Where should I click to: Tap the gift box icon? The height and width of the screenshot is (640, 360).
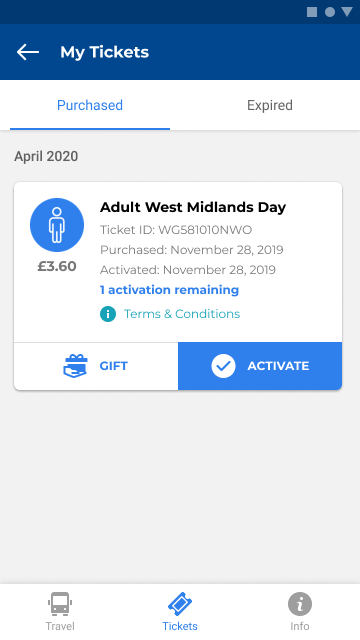(76, 366)
